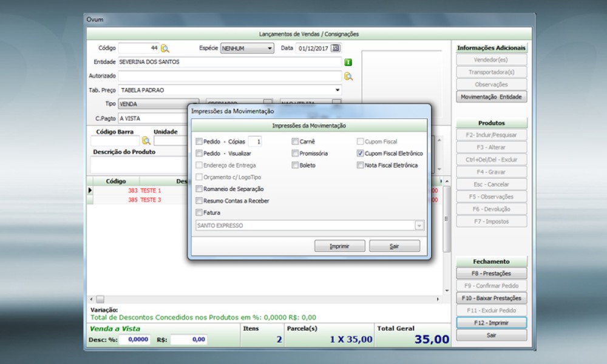This screenshot has width=607, height=364.
Task: Click the F12 - Imprimir button
Action: 492,323
